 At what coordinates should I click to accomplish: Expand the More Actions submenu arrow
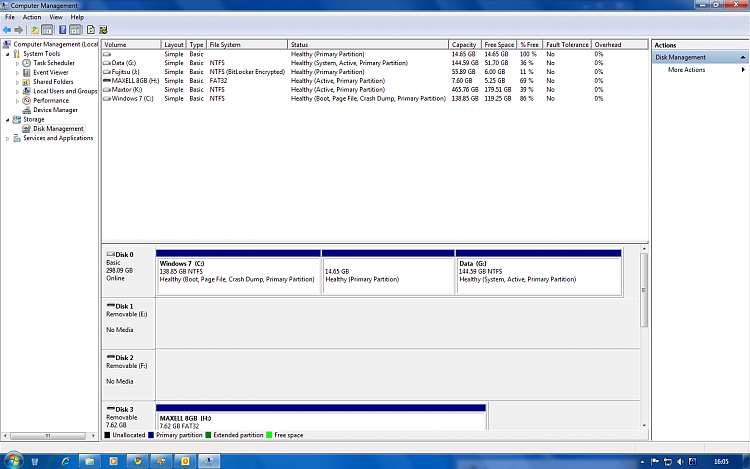743,70
